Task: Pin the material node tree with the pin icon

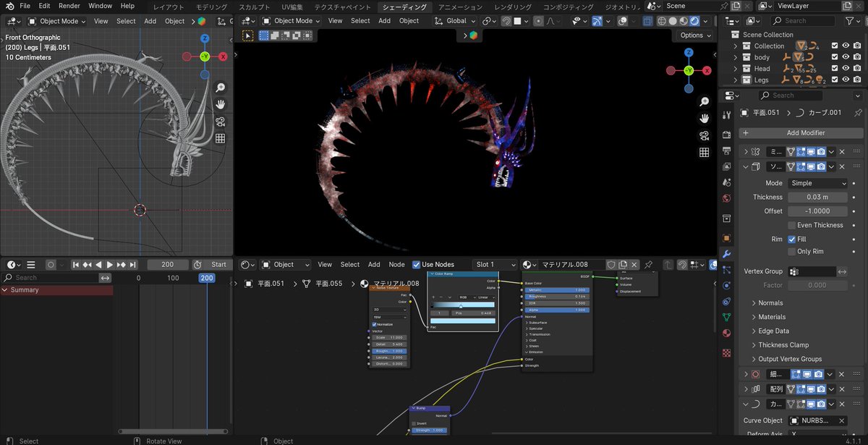Action: [648, 265]
